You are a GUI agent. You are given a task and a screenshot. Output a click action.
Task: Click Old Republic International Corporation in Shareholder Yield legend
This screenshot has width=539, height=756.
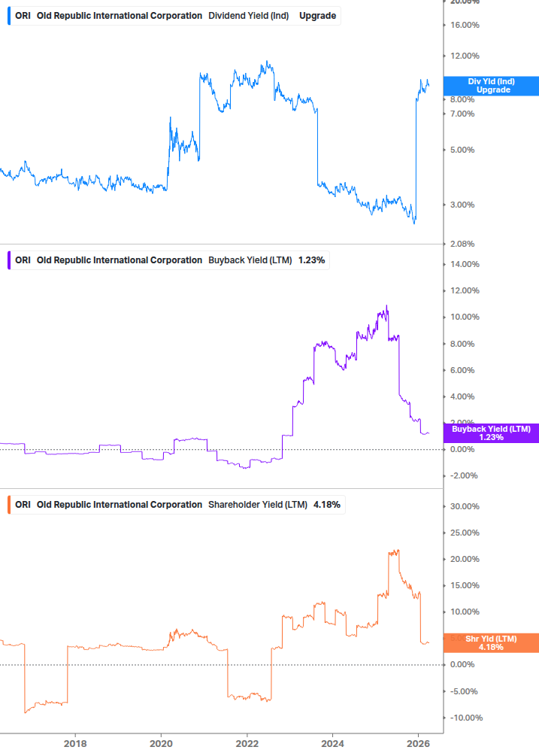(120, 505)
